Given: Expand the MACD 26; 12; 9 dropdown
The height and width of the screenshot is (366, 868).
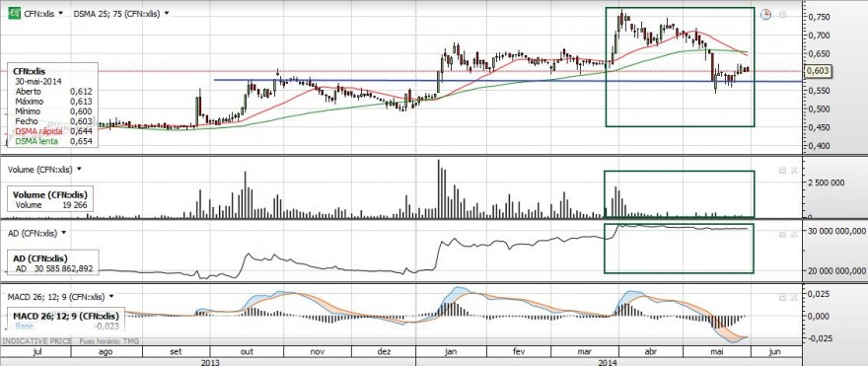Looking at the screenshot, I should point(111,296).
